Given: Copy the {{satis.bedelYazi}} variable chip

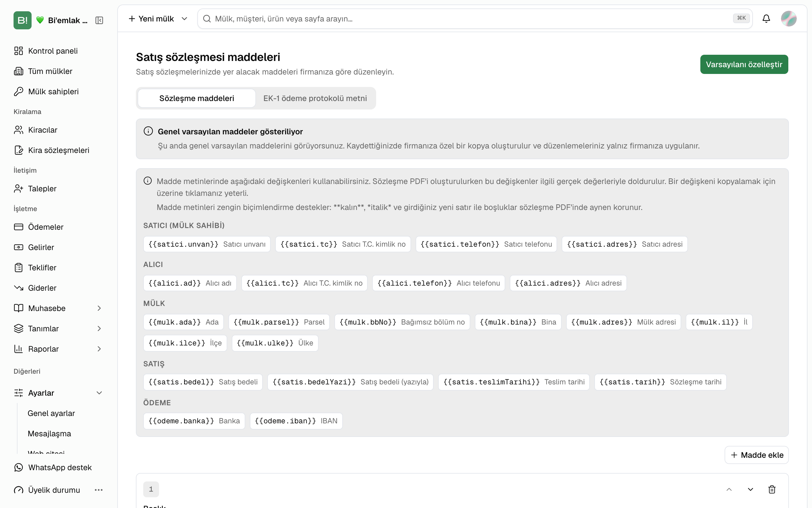Looking at the screenshot, I should [x=350, y=382].
